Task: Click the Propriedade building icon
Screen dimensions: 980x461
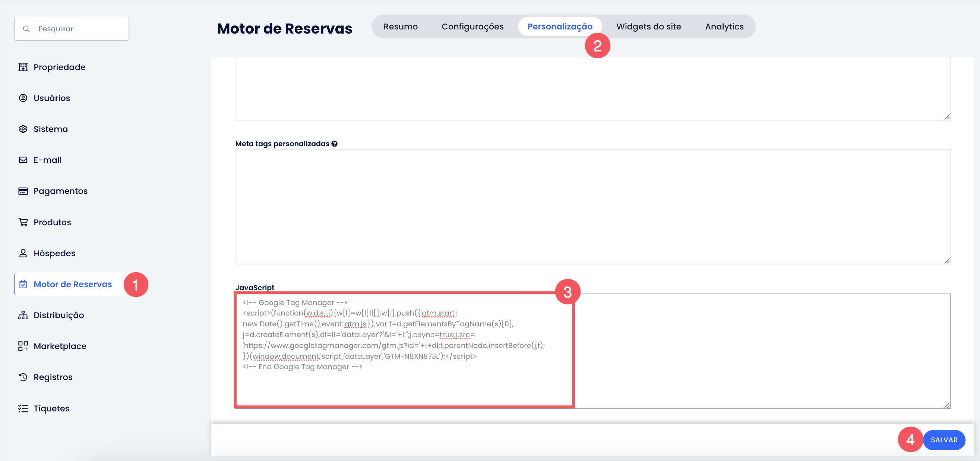Action: (23, 67)
